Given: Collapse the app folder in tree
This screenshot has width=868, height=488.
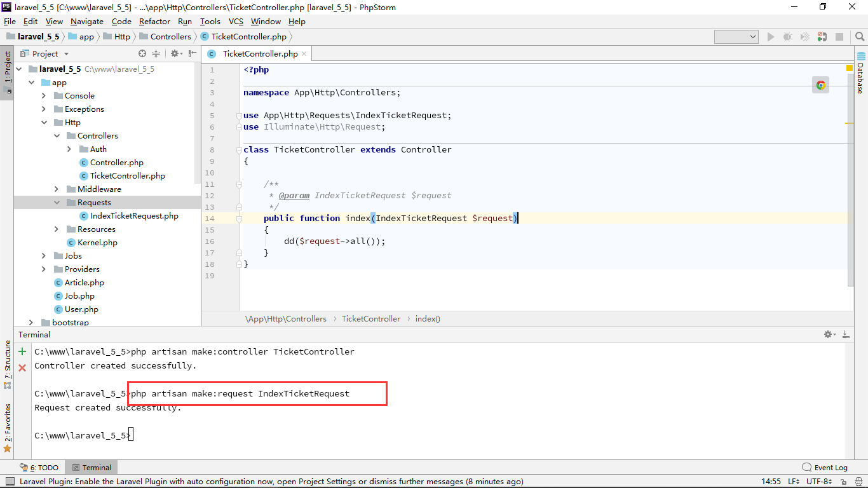Looking at the screenshot, I should 31,83.
